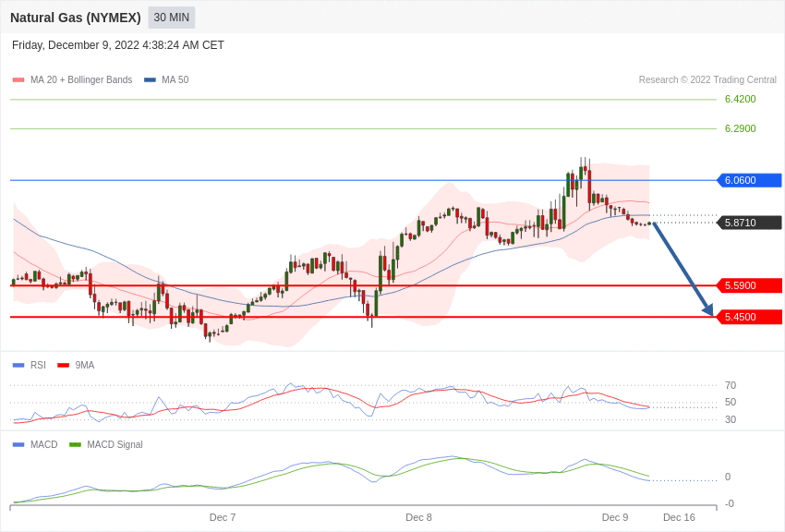The width and height of the screenshot is (785, 532).
Task: Click the red 5.5900 support price tag
Action: pyautogui.click(x=749, y=285)
